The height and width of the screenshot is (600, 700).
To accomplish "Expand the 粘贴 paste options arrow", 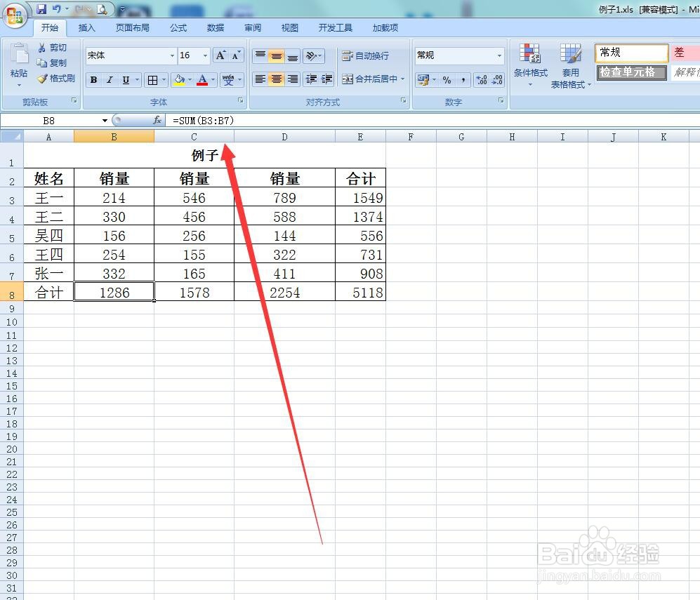I will click(x=19, y=85).
